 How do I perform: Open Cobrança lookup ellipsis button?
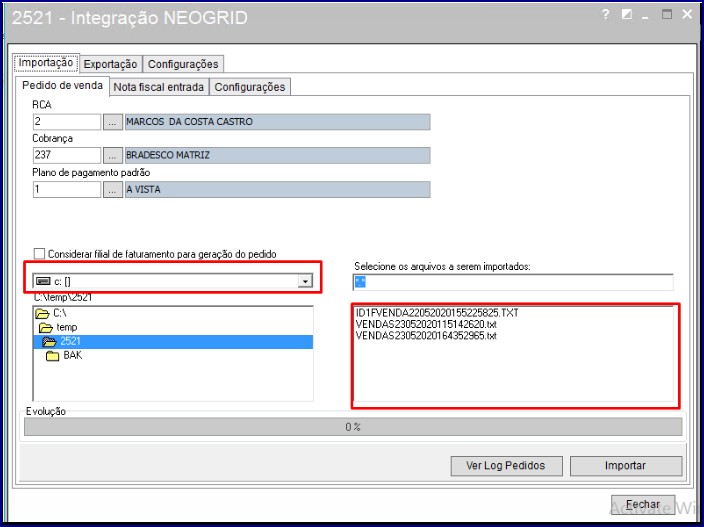pos(113,155)
